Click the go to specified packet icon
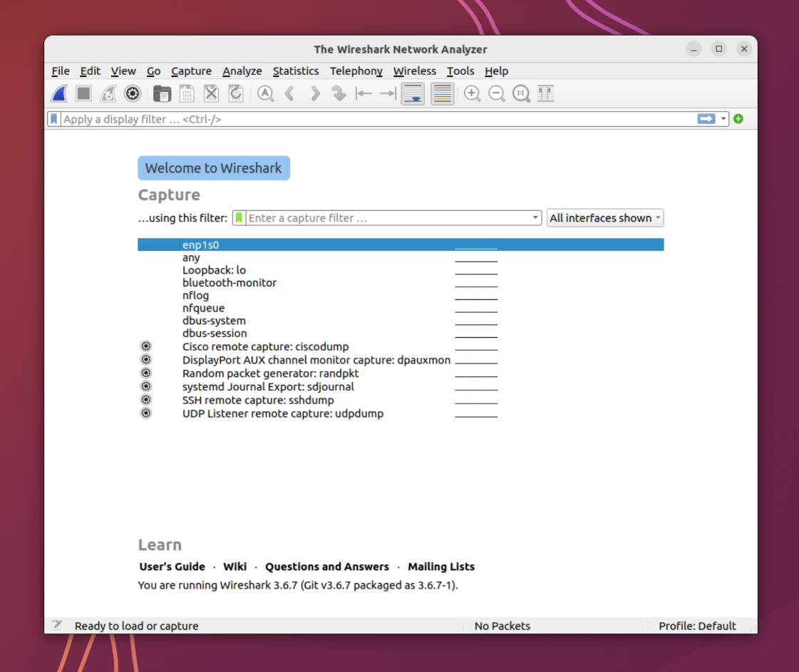Image resolution: width=799 pixels, height=672 pixels. coord(339,94)
